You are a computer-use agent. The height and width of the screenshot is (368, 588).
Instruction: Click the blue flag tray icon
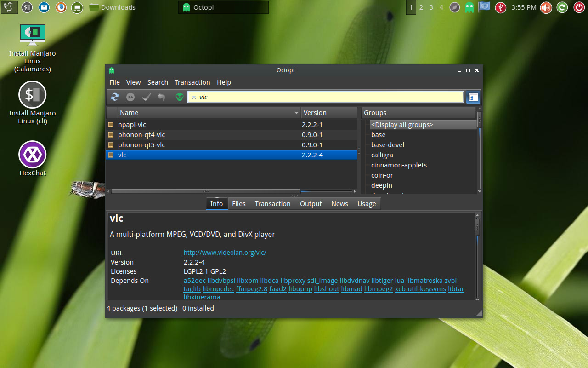tap(484, 7)
